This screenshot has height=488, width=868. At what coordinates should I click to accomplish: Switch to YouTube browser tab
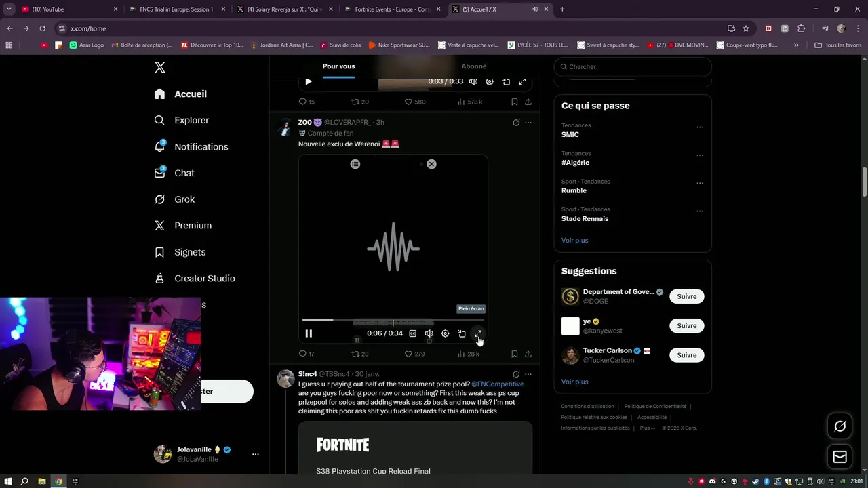[71, 9]
